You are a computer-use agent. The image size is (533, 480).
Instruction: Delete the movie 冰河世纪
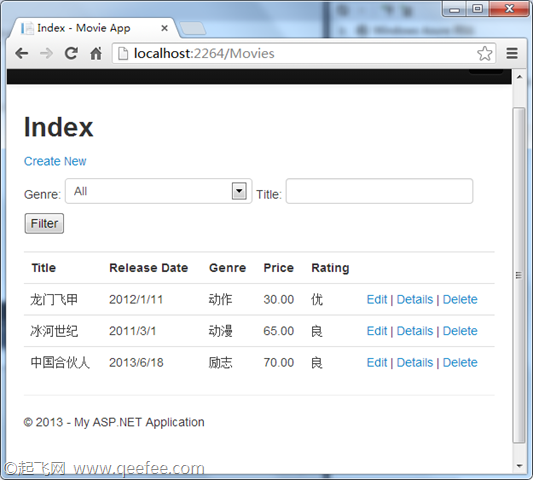point(460,331)
